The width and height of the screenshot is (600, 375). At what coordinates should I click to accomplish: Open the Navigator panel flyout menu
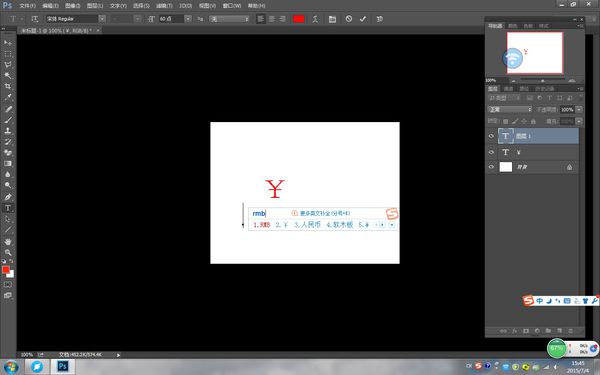point(580,26)
